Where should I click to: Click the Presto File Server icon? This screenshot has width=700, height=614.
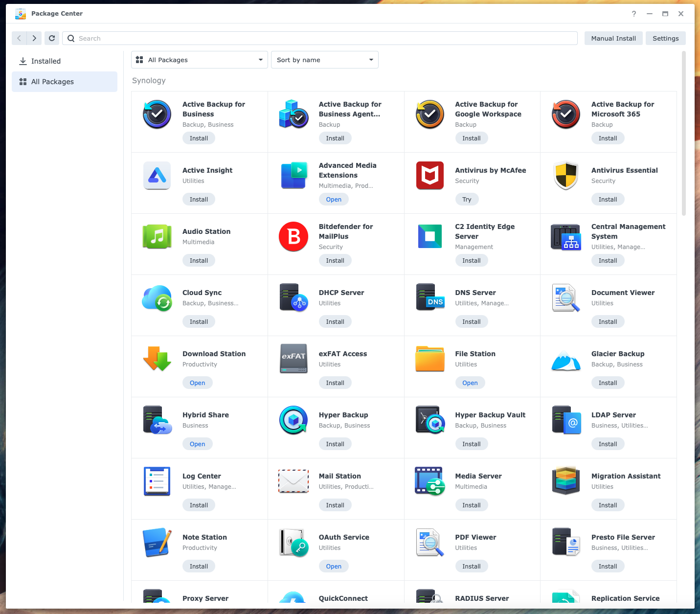[566, 542]
